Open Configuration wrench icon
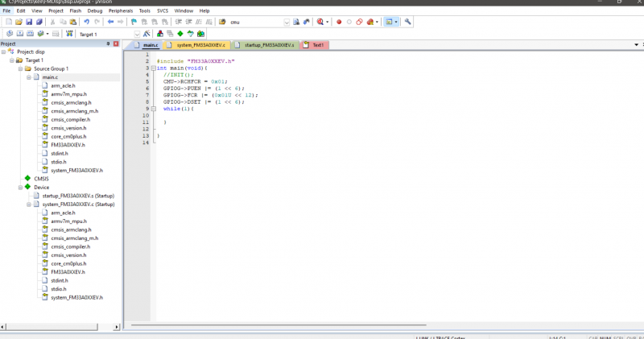644x339 pixels. 408,22
